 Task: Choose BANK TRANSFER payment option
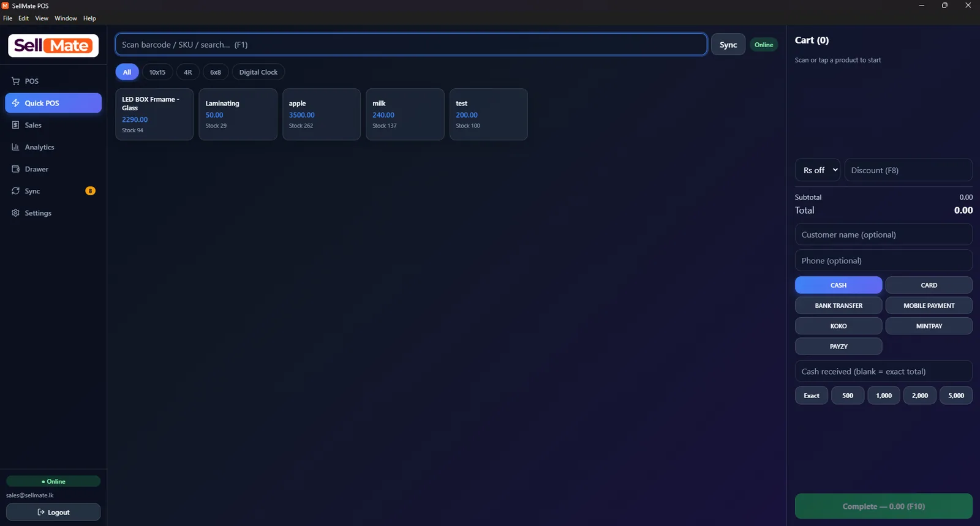(x=839, y=306)
